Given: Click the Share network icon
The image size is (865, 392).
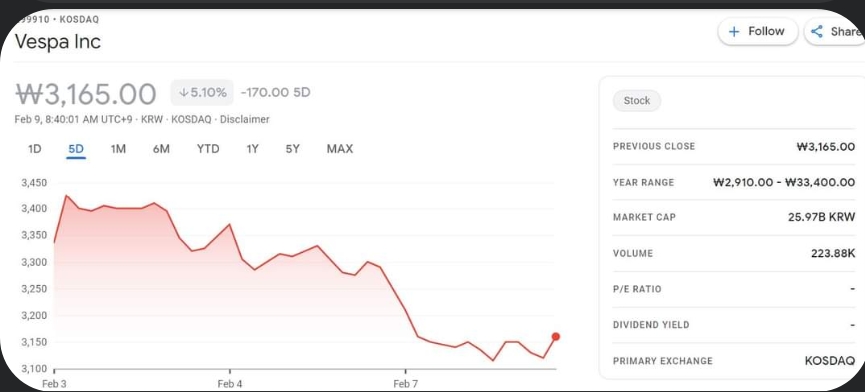Looking at the screenshot, I should click(816, 32).
